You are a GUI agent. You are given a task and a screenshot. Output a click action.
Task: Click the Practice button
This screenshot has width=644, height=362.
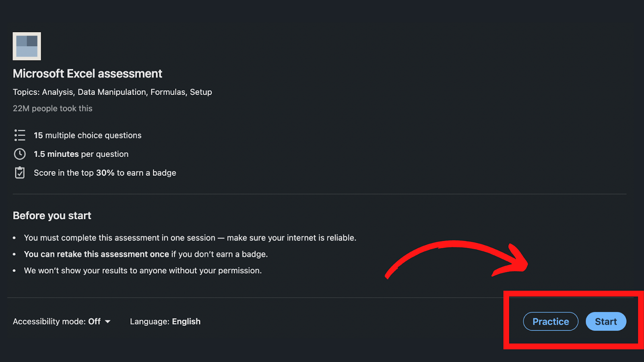(551, 321)
